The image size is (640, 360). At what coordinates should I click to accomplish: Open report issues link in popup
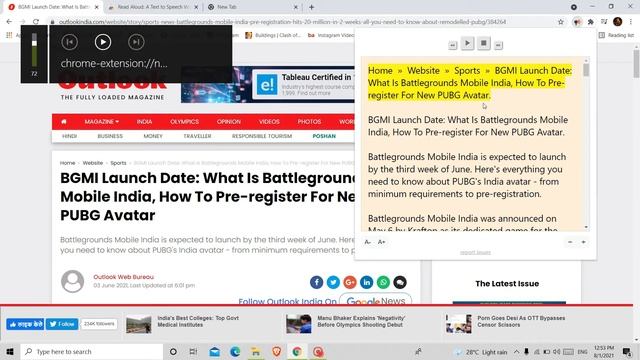(476, 252)
